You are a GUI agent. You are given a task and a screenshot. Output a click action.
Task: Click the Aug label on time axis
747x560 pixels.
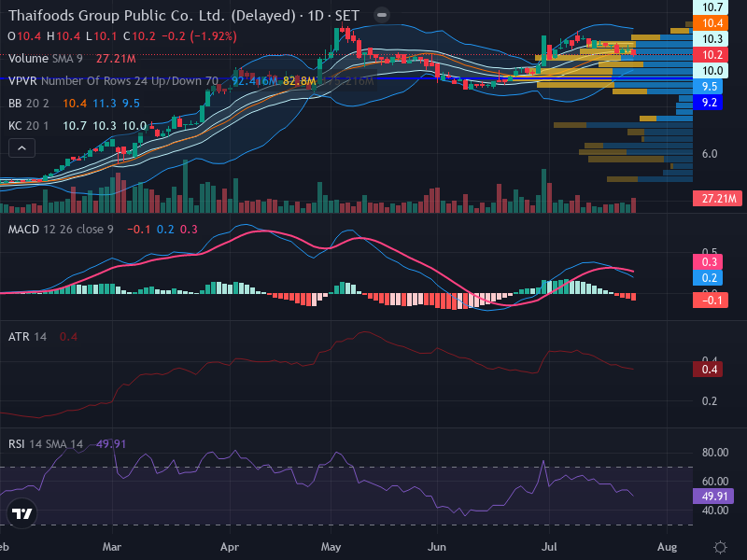coord(667,547)
